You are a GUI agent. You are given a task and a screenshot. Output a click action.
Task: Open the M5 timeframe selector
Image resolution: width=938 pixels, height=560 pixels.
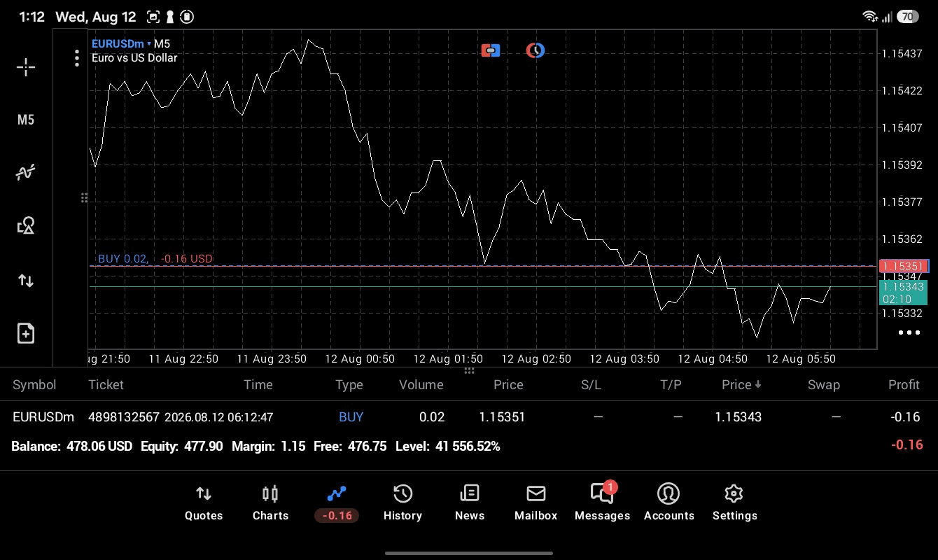(x=26, y=120)
